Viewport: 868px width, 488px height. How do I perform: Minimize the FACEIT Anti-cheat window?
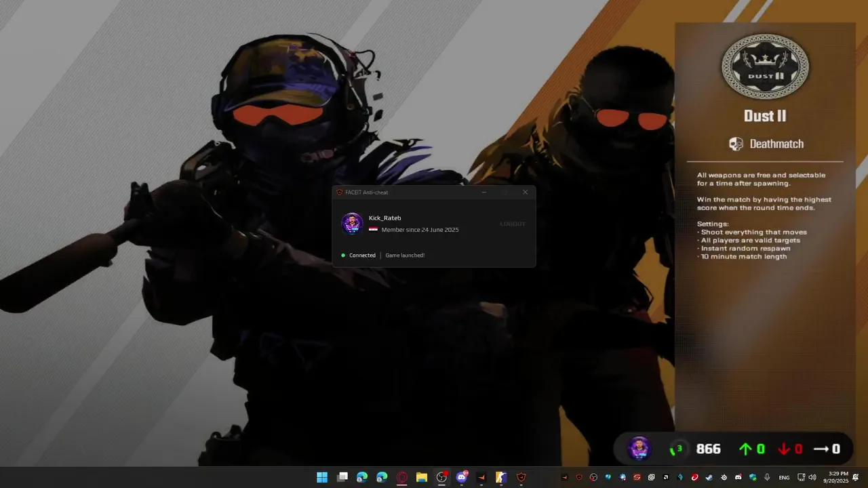[484, 192]
